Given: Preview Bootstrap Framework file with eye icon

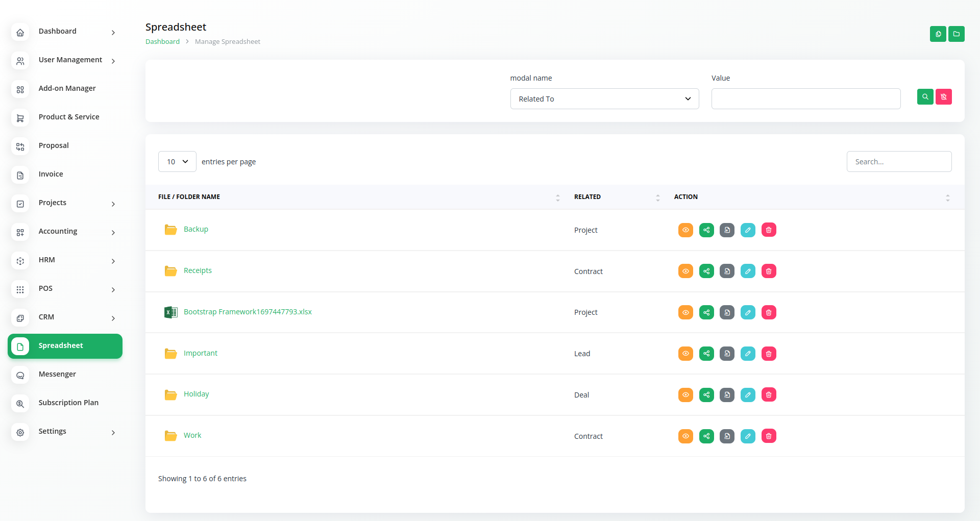Looking at the screenshot, I should pos(685,312).
